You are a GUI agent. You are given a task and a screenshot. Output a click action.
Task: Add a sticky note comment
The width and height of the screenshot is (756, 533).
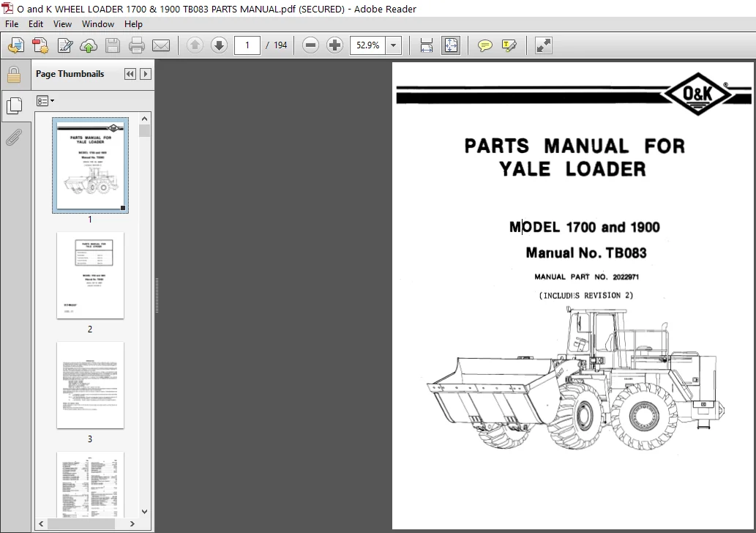485,45
